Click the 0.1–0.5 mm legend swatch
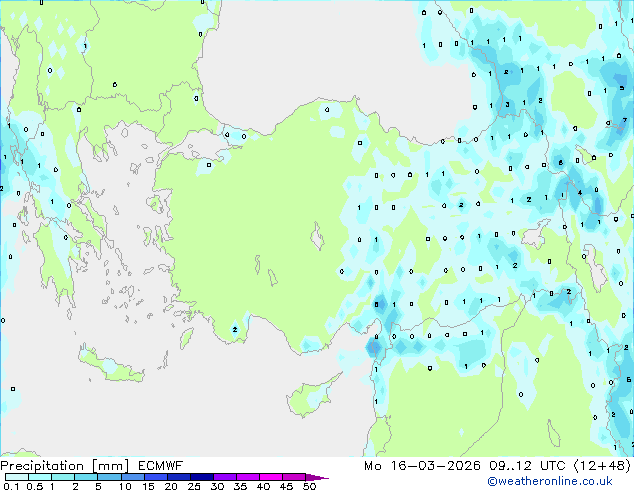This screenshot has height=490, width=634. 17,477
